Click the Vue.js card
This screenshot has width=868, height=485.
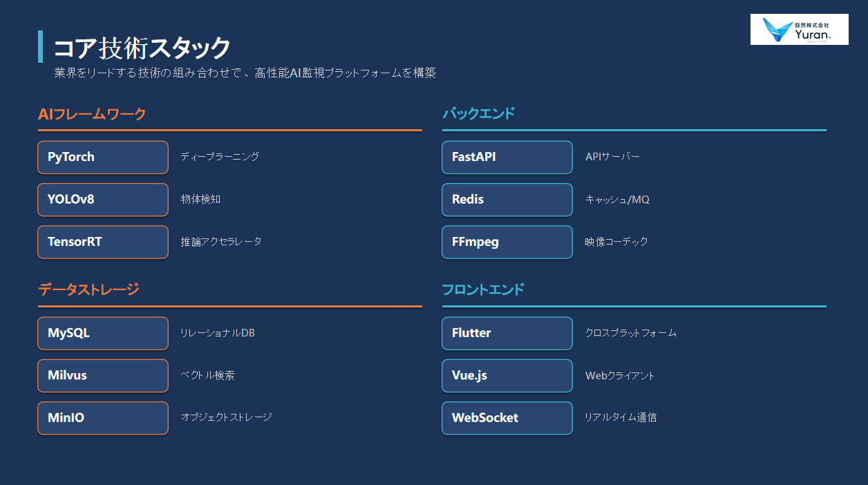tap(507, 376)
